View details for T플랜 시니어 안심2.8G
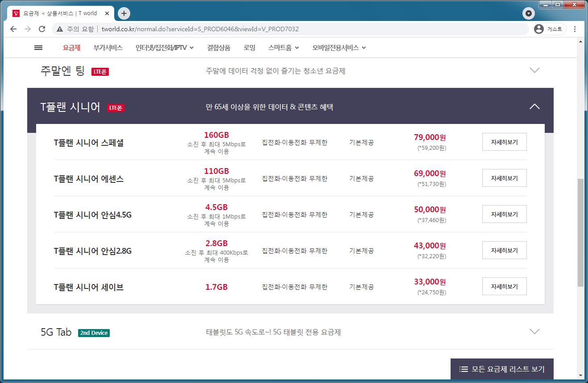 pos(505,250)
